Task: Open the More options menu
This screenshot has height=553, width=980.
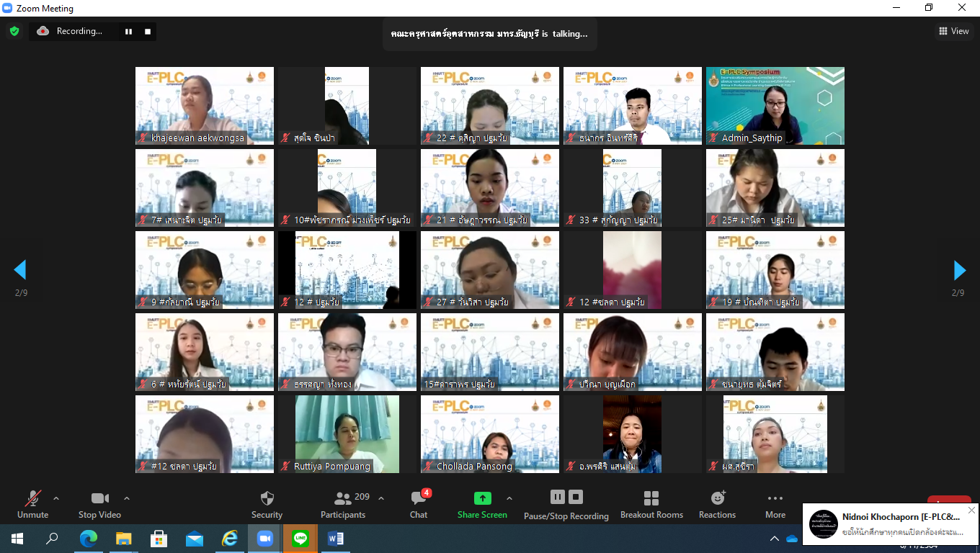Action: (x=775, y=505)
